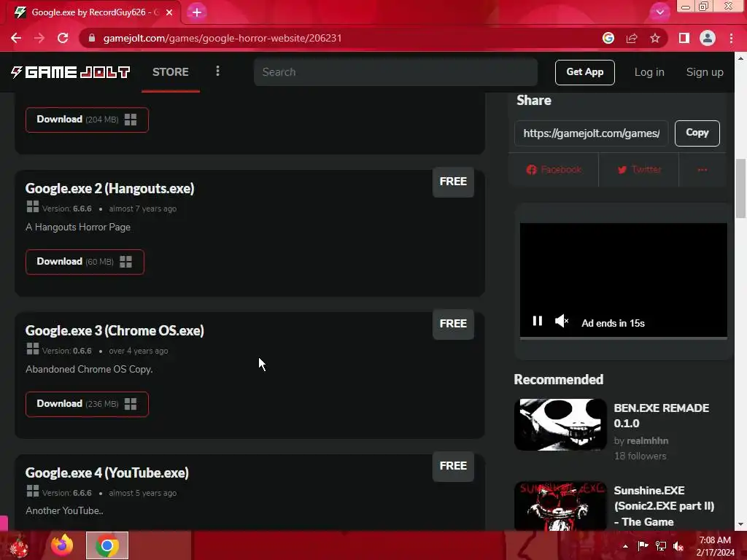747x560 pixels.
Task: Click the Google icon in the address bar
Action: click(x=608, y=38)
